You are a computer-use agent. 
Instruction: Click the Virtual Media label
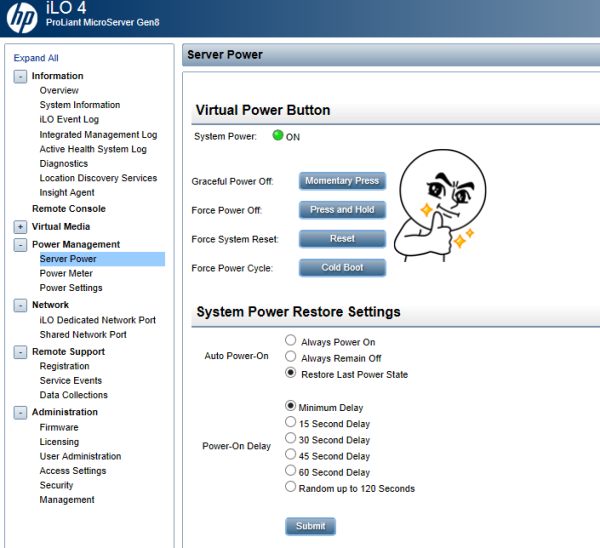coord(61,227)
